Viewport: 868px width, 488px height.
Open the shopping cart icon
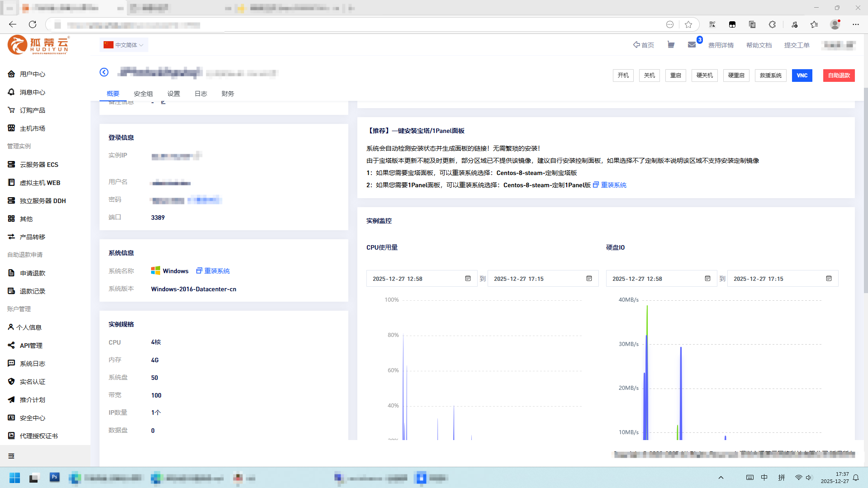671,45
